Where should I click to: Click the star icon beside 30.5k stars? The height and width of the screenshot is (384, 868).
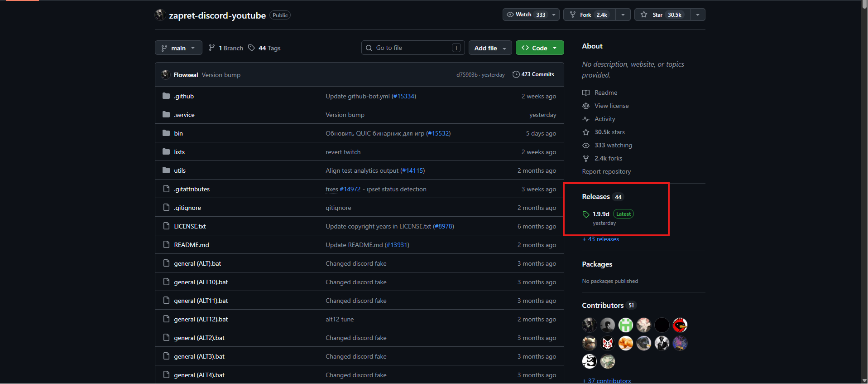pyautogui.click(x=586, y=132)
